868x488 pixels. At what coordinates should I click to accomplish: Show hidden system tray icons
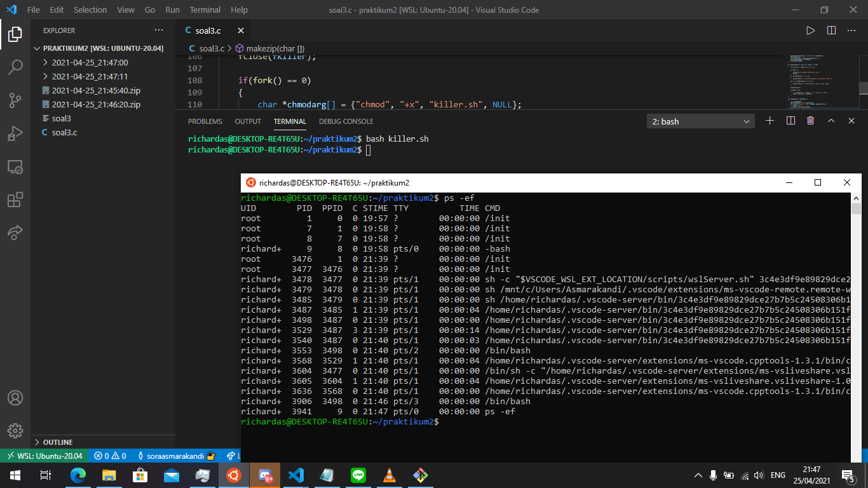tap(698, 475)
